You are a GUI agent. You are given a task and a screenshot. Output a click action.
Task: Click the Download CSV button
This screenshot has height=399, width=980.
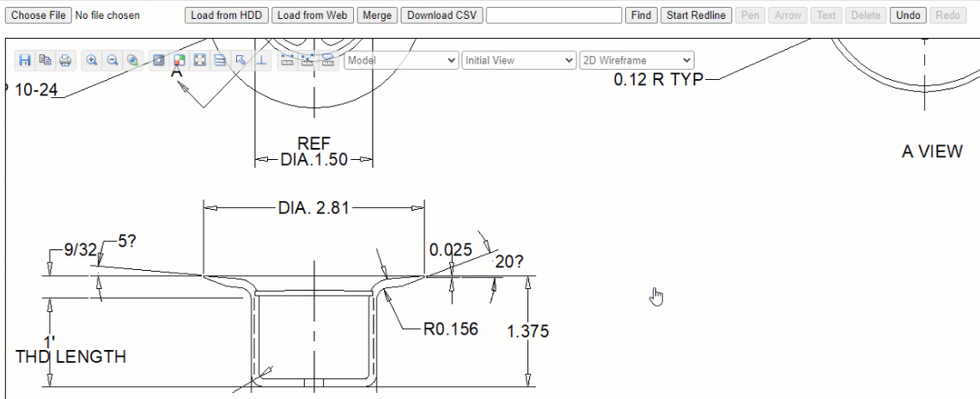pos(441,15)
